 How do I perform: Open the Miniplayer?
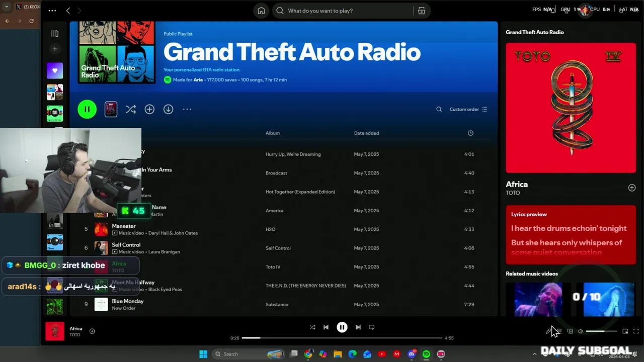tap(625, 331)
